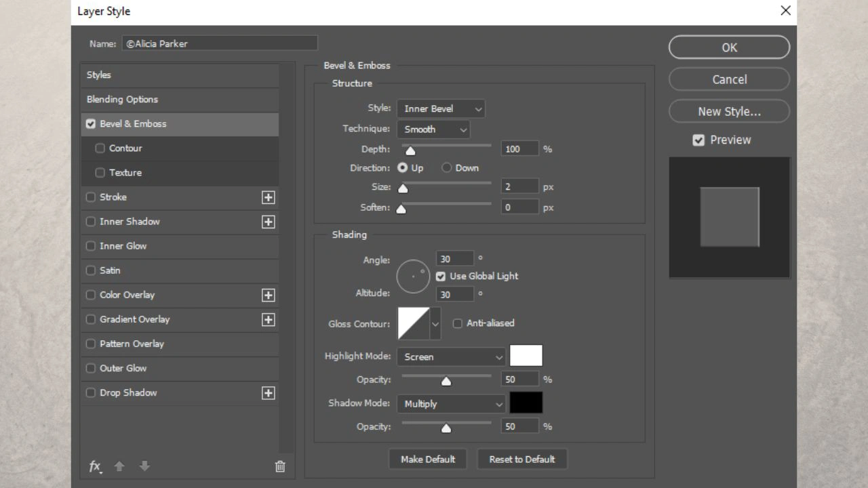This screenshot has width=868, height=488.
Task: Click the Depth slider handle
Action: tap(410, 150)
